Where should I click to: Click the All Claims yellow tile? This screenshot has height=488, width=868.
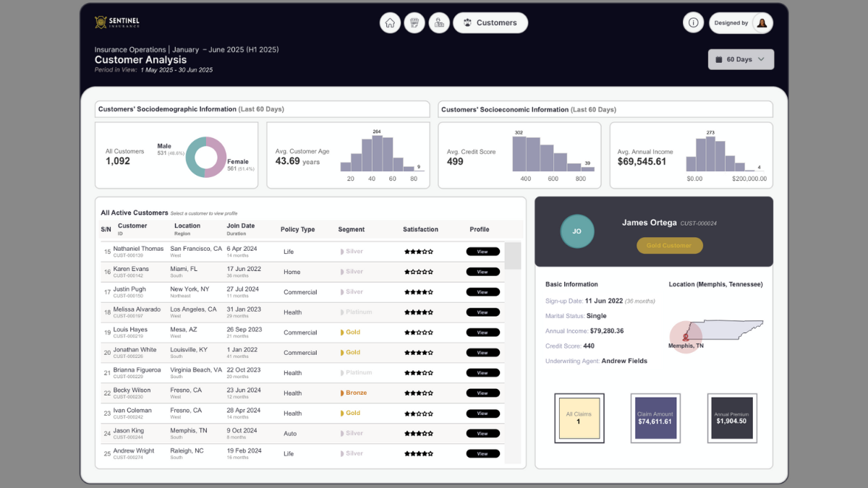(x=579, y=418)
